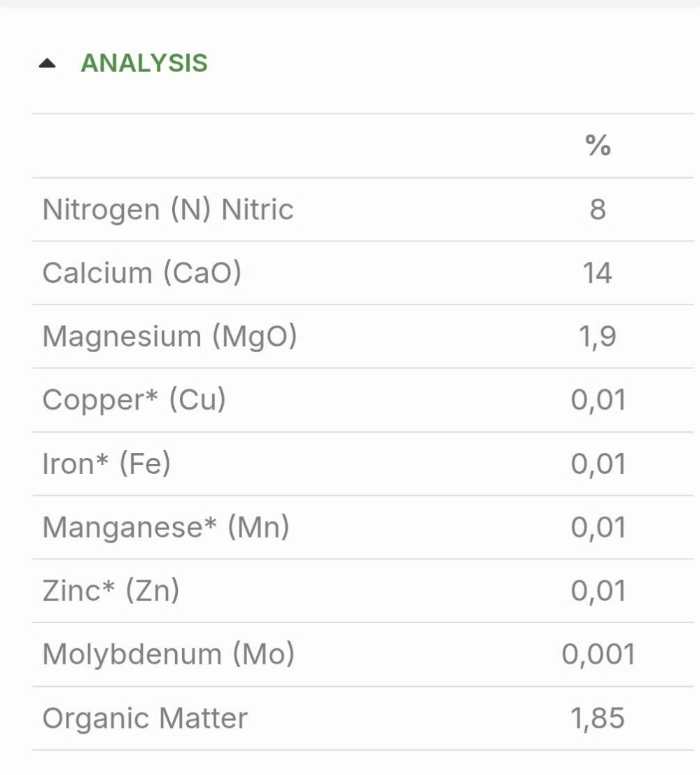Select the Molybdenum (Mo) label

point(169,654)
